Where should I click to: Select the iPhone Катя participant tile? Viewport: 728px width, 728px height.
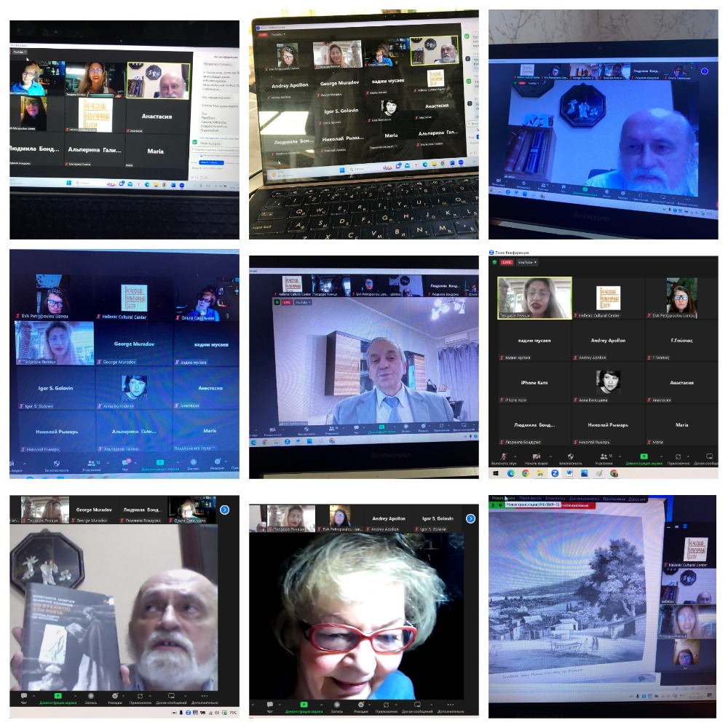pos(534,383)
